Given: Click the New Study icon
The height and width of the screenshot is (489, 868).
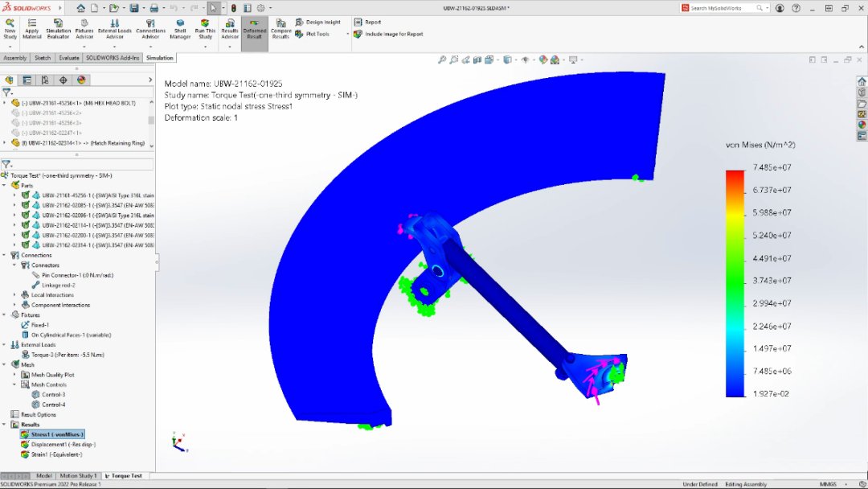Looking at the screenshot, I should coord(10,28).
